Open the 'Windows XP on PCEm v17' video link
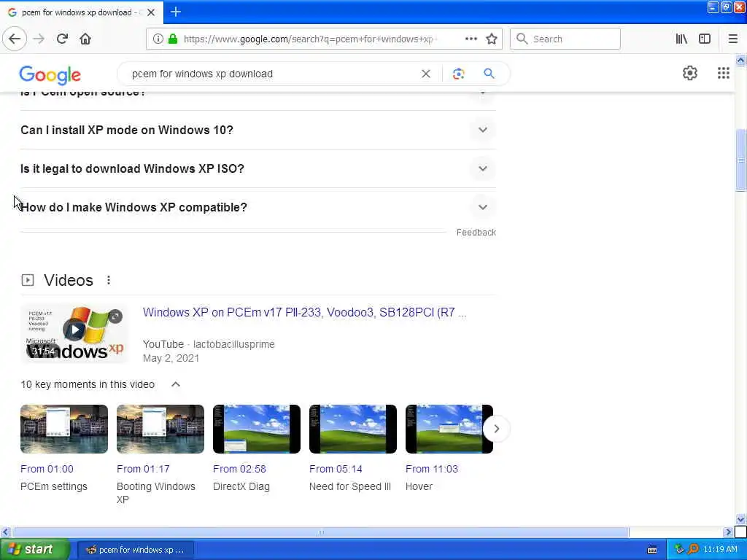Screen dimensions: 747x560 pos(304,312)
